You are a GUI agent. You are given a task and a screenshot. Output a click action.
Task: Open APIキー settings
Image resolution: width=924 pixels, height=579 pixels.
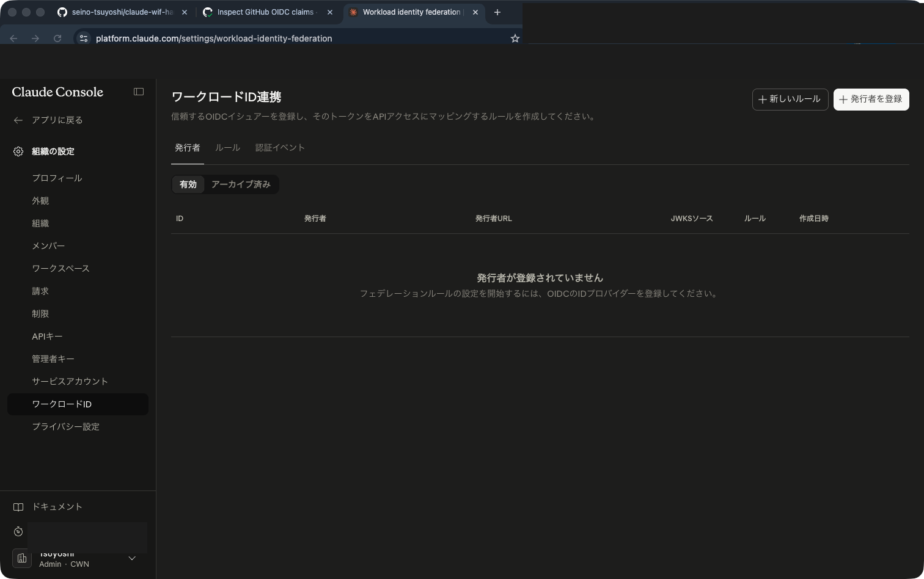pyautogui.click(x=47, y=337)
